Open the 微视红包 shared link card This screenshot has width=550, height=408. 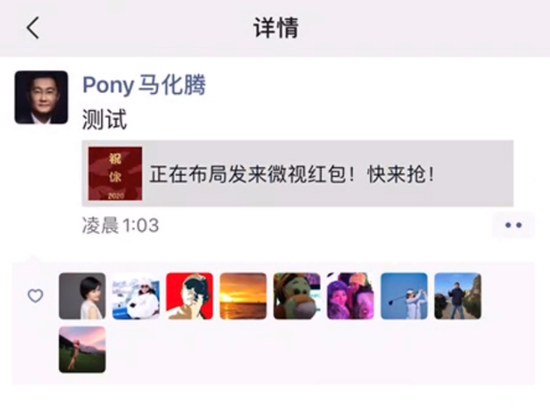pos(297,173)
